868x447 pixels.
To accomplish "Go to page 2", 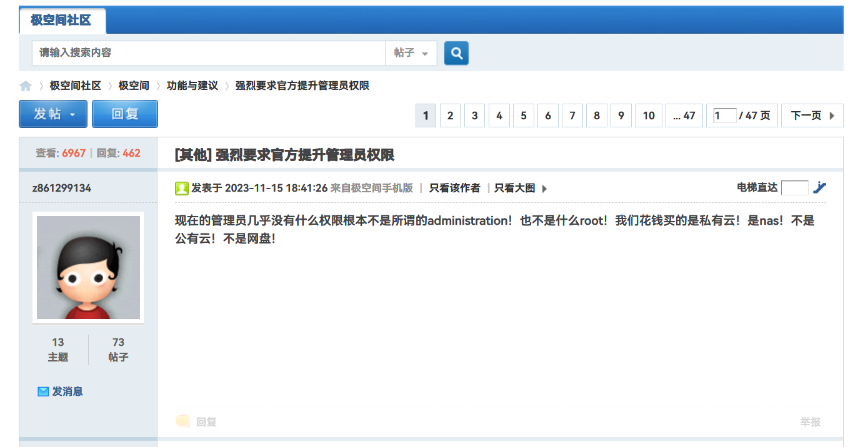I will tap(450, 115).
